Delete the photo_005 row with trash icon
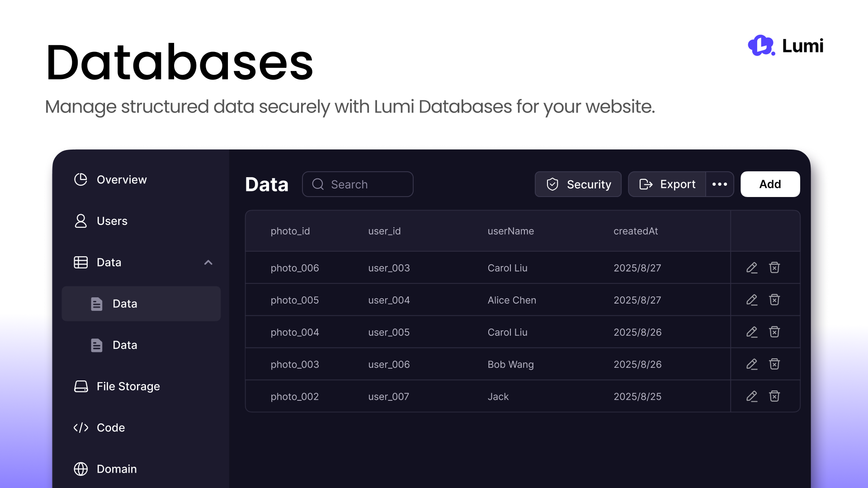The width and height of the screenshot is (868, 488). [774, 300]
